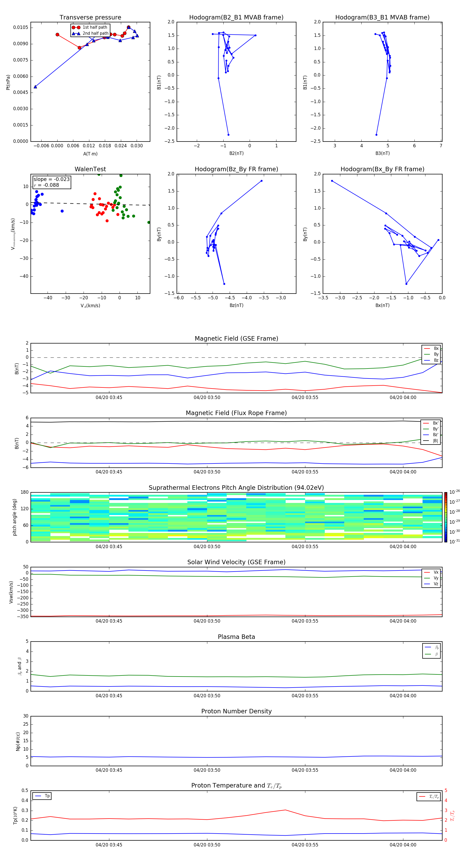Click the pitch angle colorbar

point(445,517)
